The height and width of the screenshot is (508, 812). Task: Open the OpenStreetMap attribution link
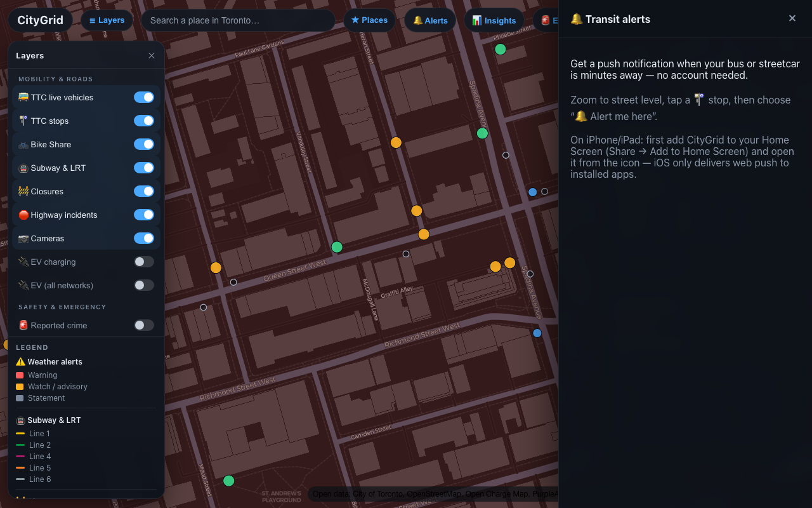click(x=434, y=494)
